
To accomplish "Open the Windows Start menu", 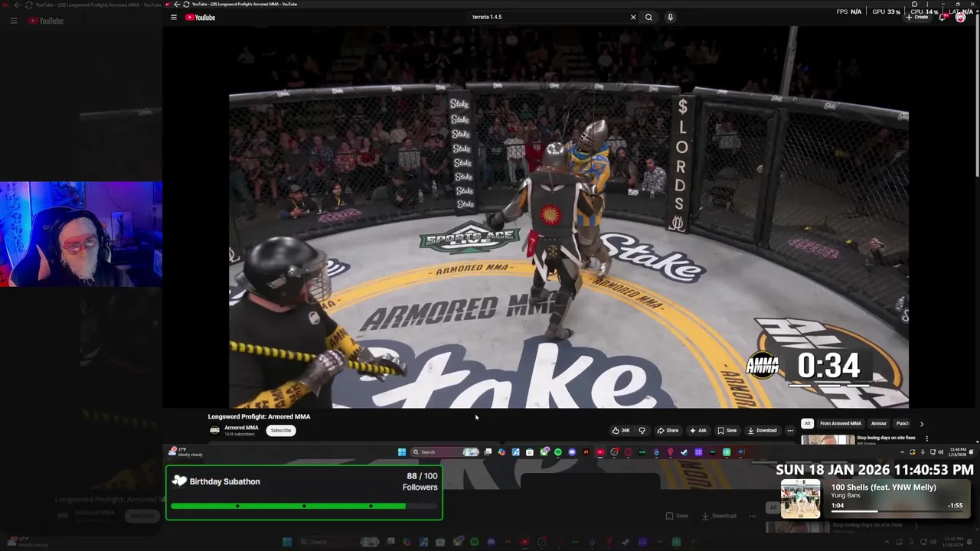I will coord(401,452).
